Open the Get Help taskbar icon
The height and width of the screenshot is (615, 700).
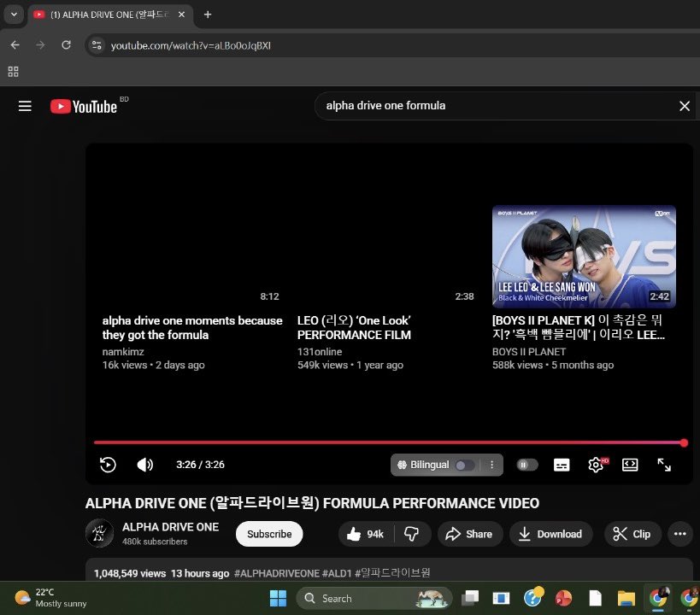click(x=533, y=598)
